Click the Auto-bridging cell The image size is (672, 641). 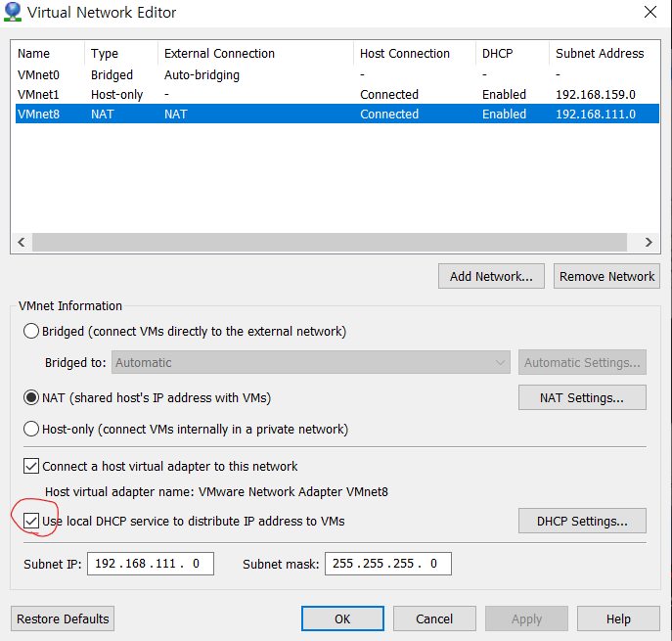202,75
